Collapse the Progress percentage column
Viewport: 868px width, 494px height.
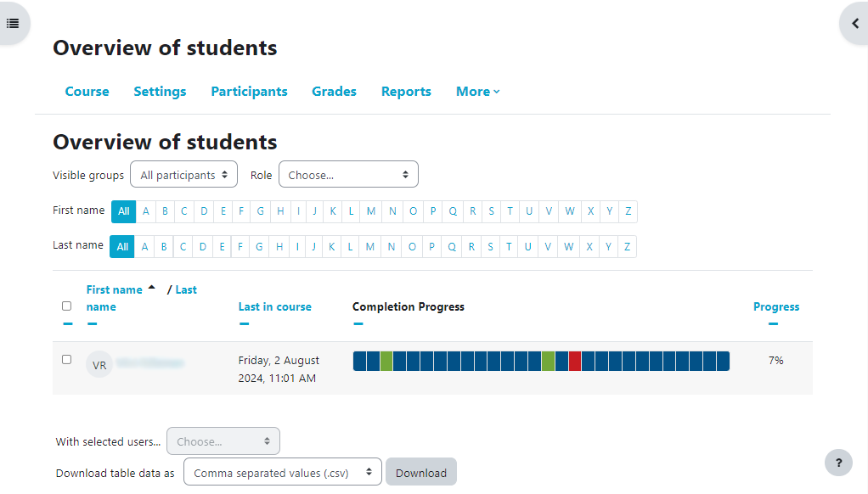pyautogui.click(x=773, y=323)
